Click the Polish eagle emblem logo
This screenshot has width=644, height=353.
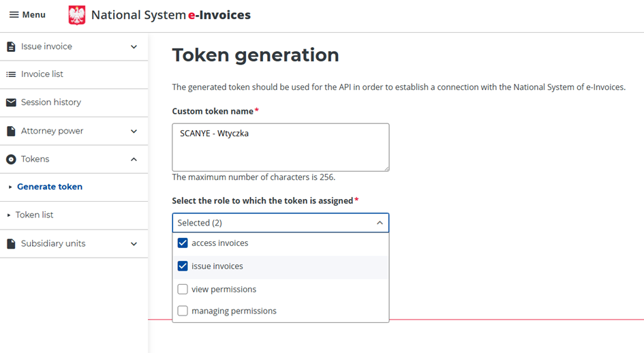pyautogui.click(x=77, y=15)
